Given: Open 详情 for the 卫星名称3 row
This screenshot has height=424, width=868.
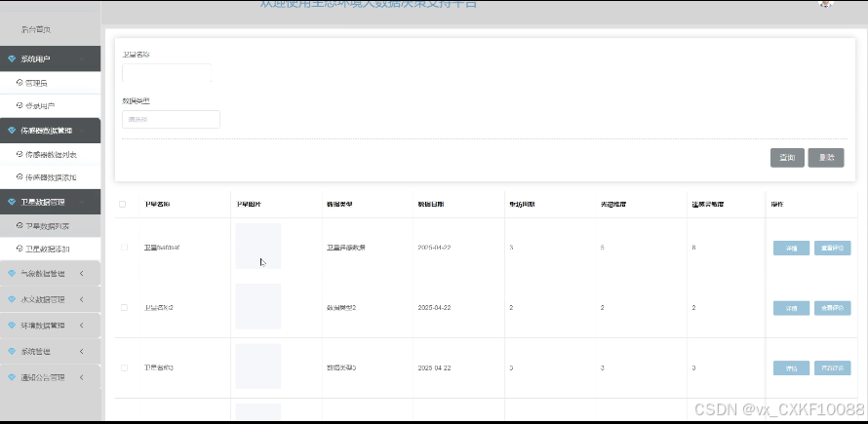Looking at the screenshot, I should [792, 368].
